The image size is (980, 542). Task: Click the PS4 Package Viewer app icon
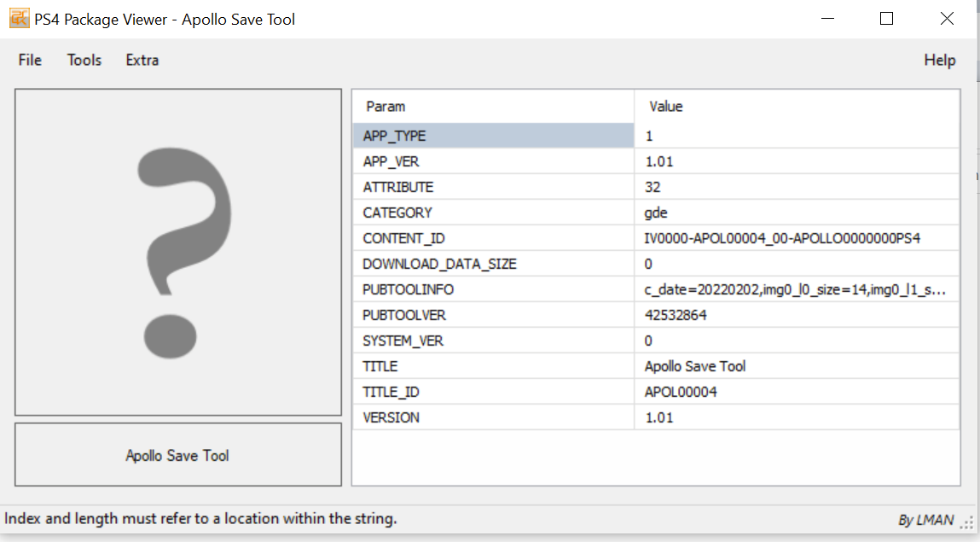click(x=20, y=19)
